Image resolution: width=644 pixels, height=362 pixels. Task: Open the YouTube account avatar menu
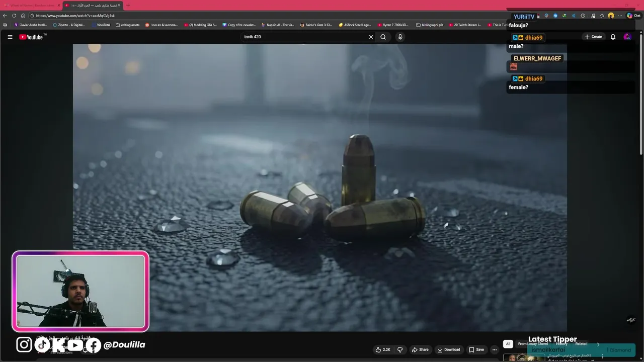(627, 37)
